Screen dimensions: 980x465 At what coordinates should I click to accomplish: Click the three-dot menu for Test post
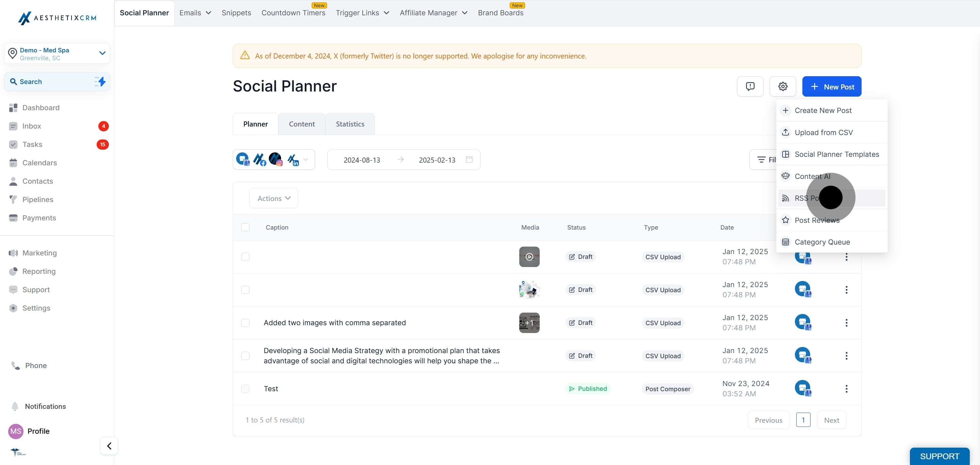[x=846, y=388]
